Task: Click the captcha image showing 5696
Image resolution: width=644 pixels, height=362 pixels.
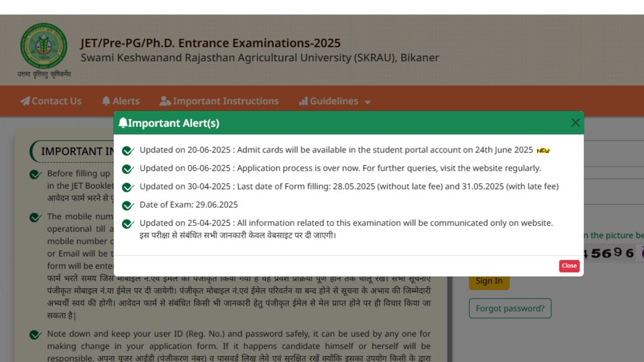Action: point(610,253)
